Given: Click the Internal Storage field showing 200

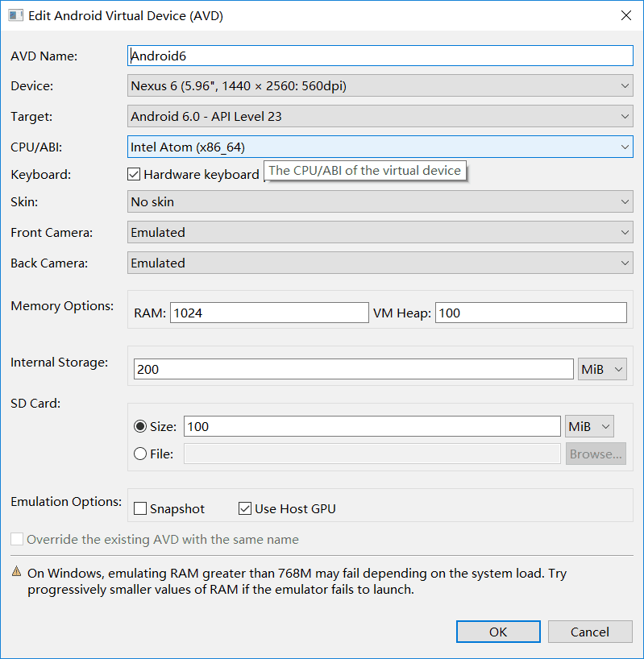Looking at the screenshot, I should [354, 370].
